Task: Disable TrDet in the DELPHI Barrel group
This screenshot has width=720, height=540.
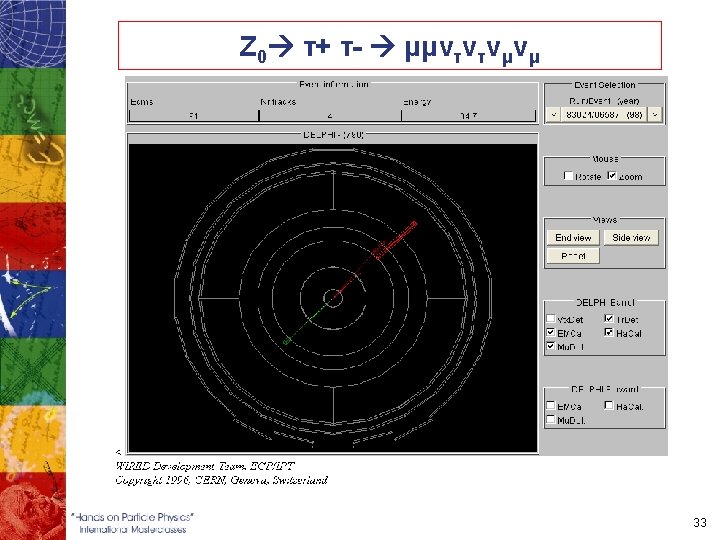Action: point(609,318)
